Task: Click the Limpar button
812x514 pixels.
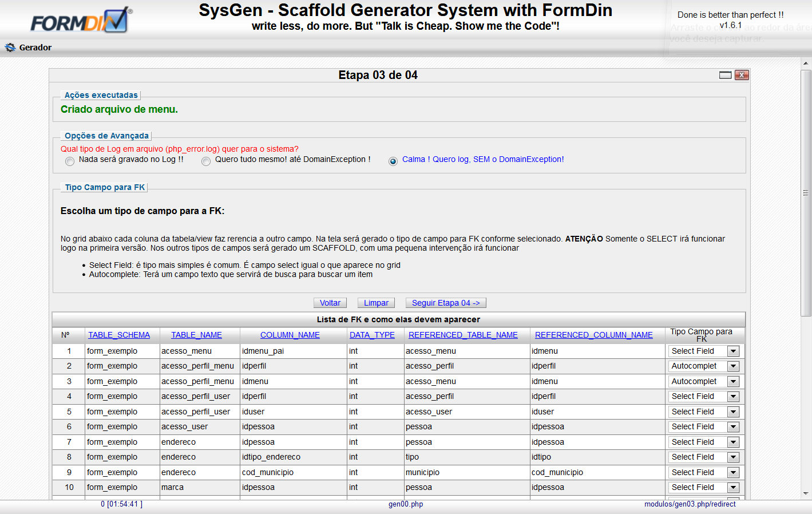Action: point(376,303)
